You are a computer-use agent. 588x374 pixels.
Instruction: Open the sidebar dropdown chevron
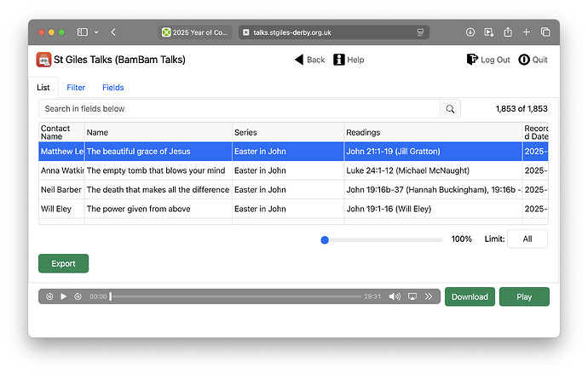[96, 32]
